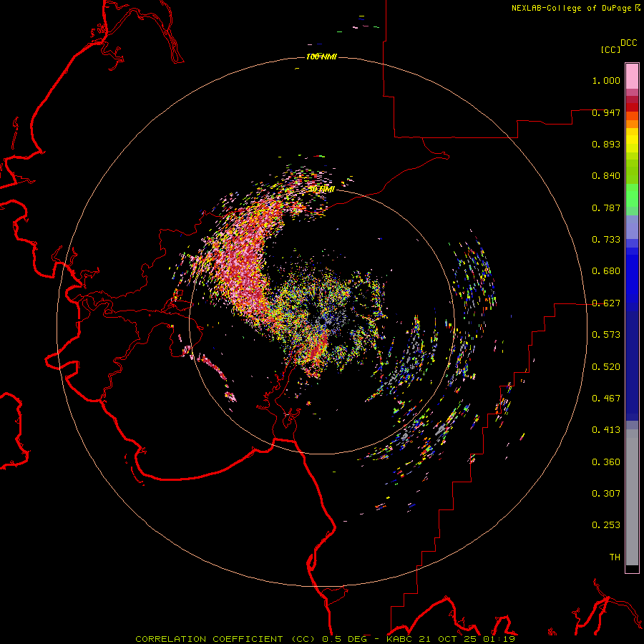Select the 0.627 scale value
The height and width of the screenshot is (644, 644).
606,303
